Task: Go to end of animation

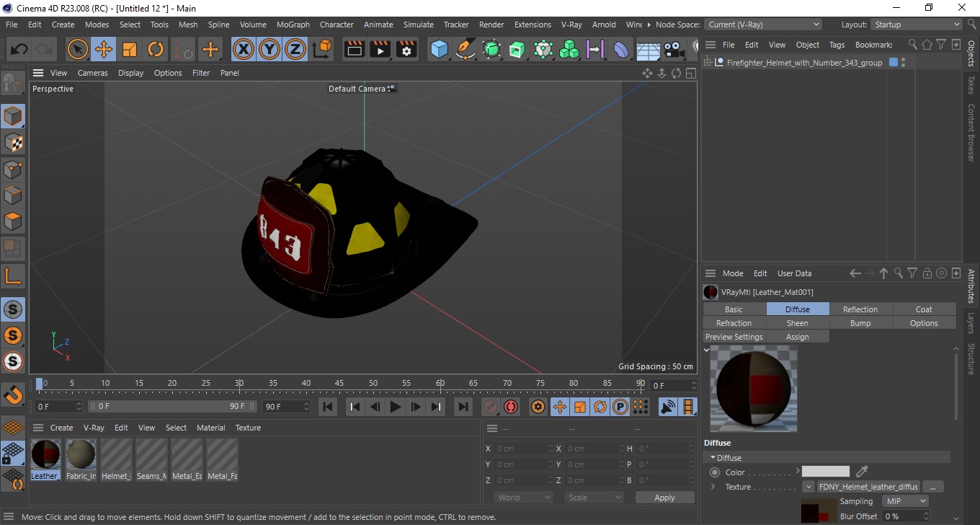Action: (463, 407)
